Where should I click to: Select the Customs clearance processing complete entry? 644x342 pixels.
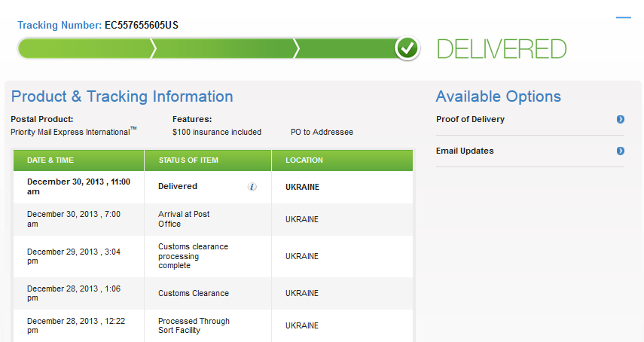(193, 256)
